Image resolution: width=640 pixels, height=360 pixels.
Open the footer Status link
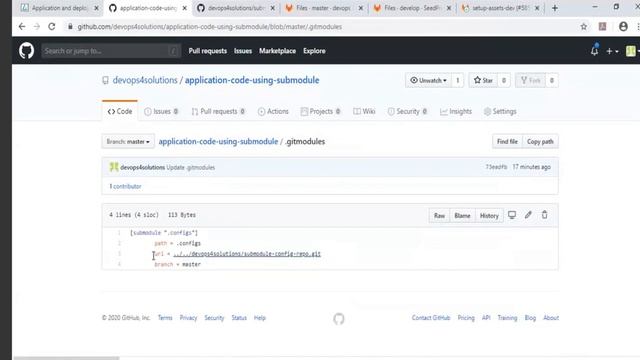click(x=239, y=318)
